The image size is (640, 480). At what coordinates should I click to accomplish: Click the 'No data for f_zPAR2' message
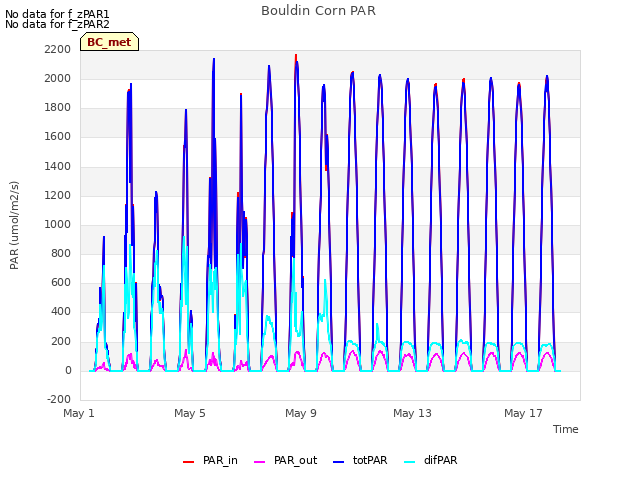(57, 24)
